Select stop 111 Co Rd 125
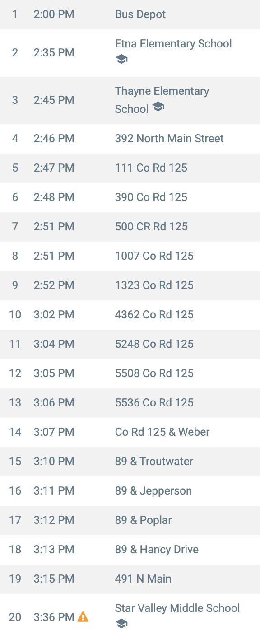This screenshot has height=644, width=260. tap(130, 168)
